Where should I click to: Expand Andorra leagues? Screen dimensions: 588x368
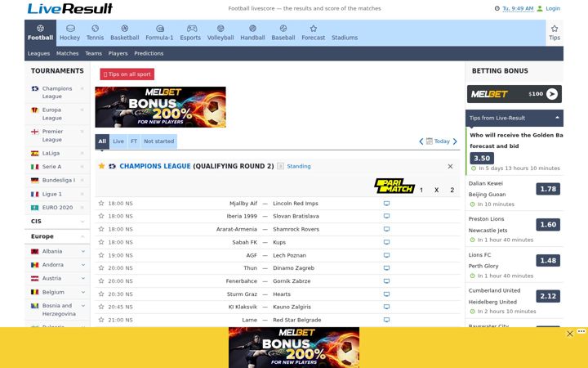tap(83, 265)
